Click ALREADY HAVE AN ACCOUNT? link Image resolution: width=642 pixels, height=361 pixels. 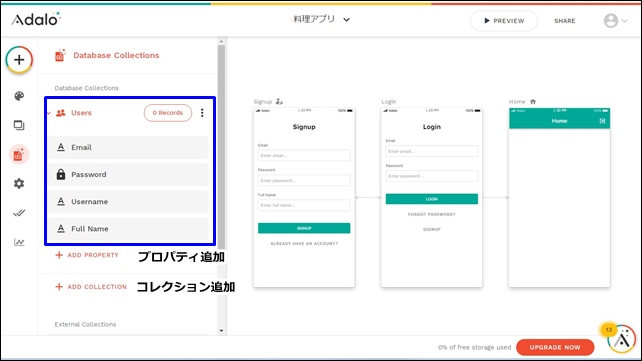click(x=304, y=244)
